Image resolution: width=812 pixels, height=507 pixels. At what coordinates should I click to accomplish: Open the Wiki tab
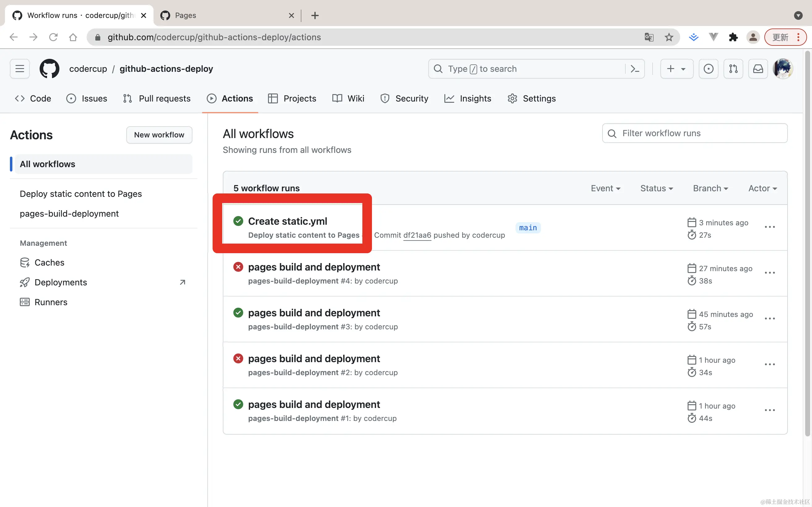[x=348, y=98]
